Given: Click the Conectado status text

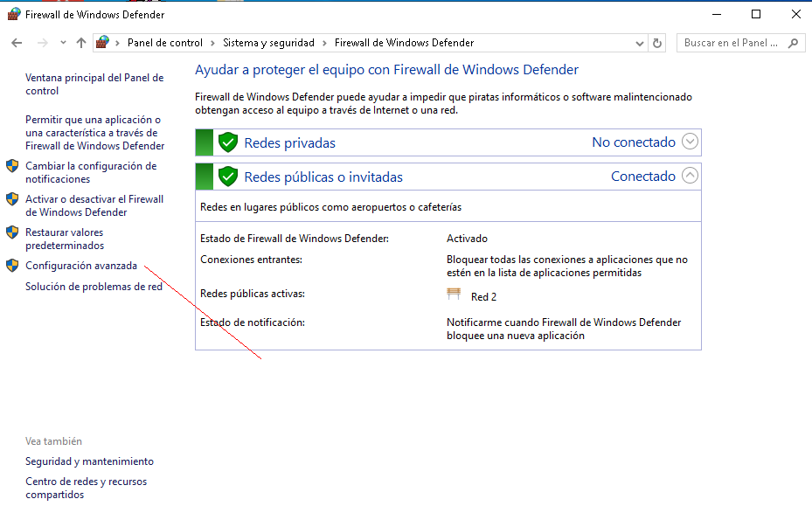Looking at the screenshot, I should coord(643,177).
